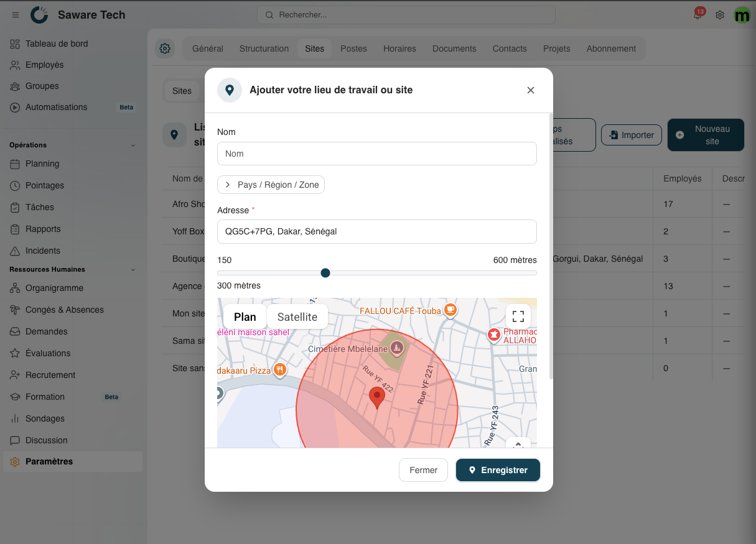Click the settings gear beside Général tab
This screenshot has width=756, height=544.
tap(165, 48)
